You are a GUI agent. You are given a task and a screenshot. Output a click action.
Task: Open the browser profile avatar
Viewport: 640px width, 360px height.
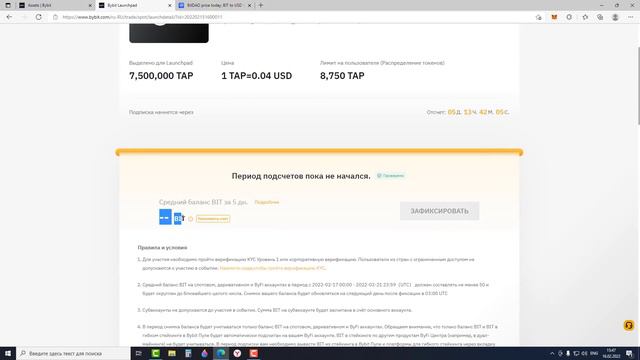615,17
